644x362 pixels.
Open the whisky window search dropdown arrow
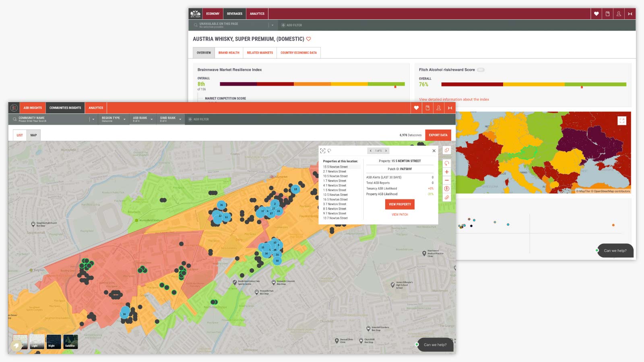(x=272, y=25)
